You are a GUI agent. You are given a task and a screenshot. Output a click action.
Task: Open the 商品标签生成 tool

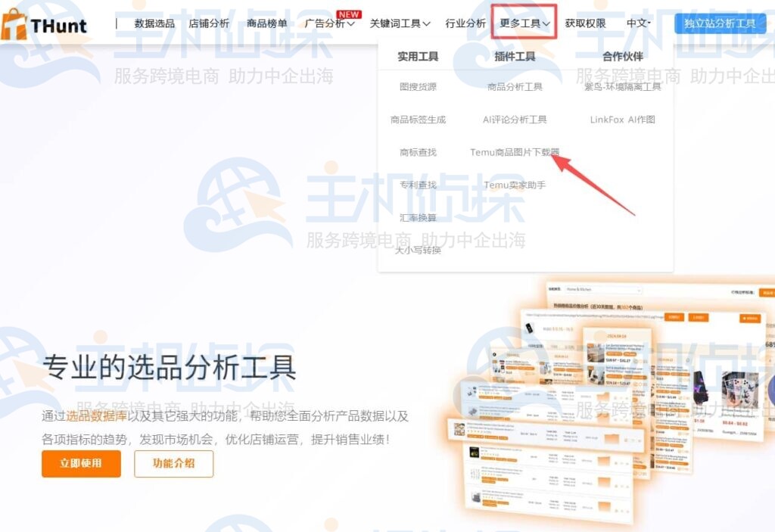[x=418, y=119]
